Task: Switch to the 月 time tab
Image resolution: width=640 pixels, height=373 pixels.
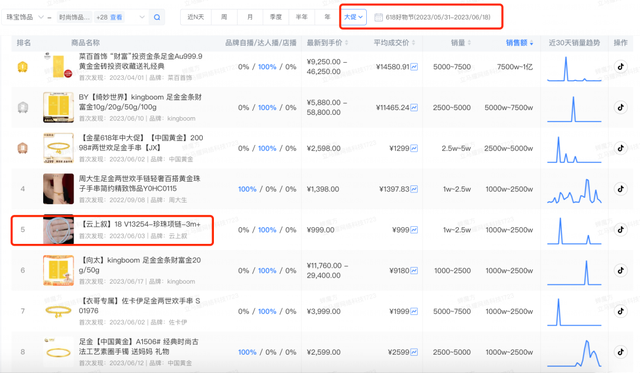Action: click(250, 17)
